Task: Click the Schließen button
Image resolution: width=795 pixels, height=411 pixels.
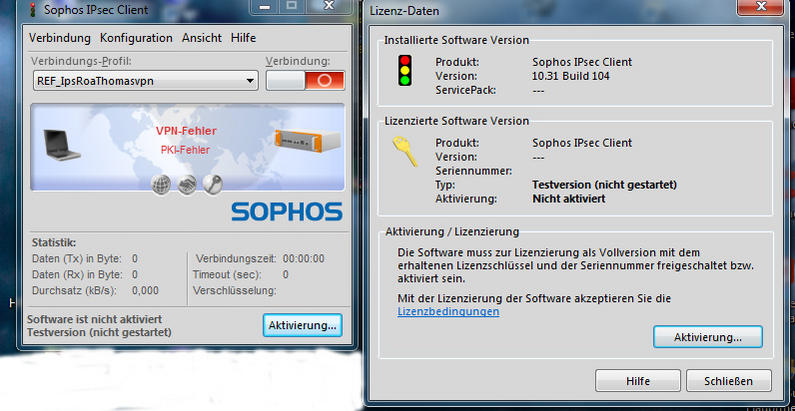Action: tap(729, 381)
